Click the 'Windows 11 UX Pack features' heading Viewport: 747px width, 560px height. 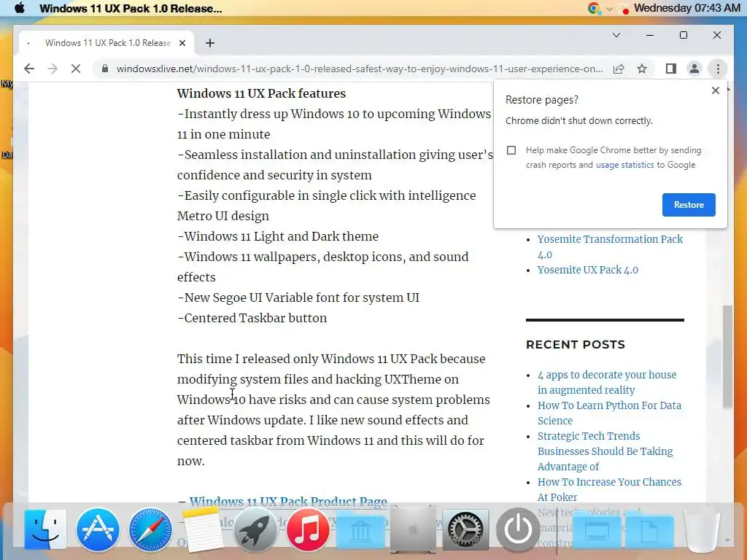[262, 93]
